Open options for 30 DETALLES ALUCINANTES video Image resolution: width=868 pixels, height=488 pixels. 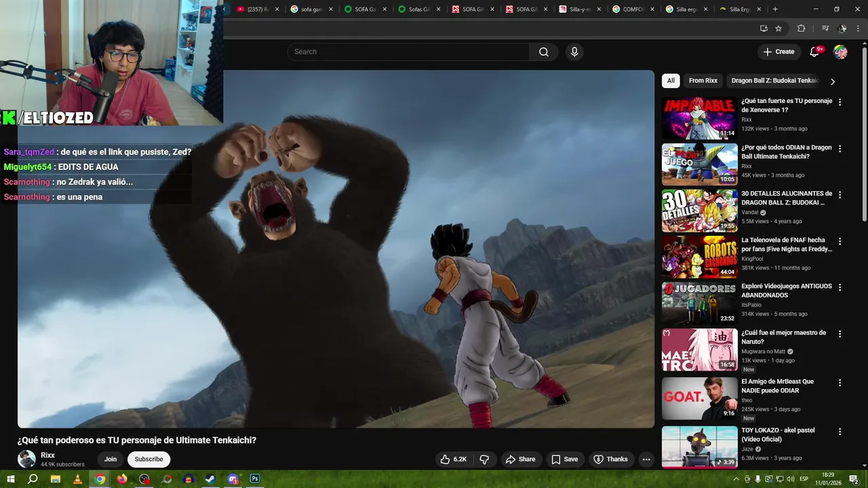[x=840, y=195]
